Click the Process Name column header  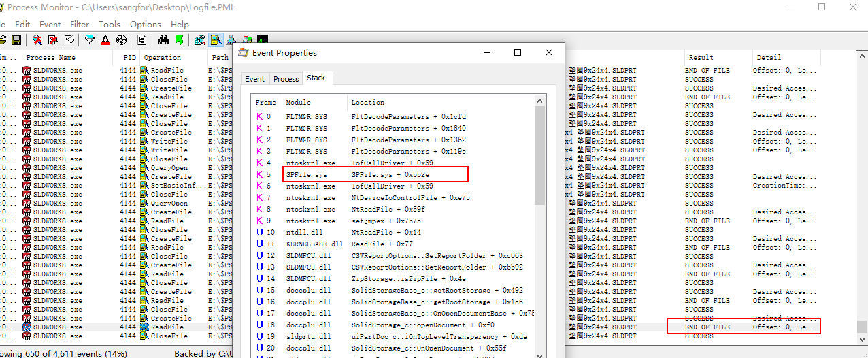tap(51, 58)
